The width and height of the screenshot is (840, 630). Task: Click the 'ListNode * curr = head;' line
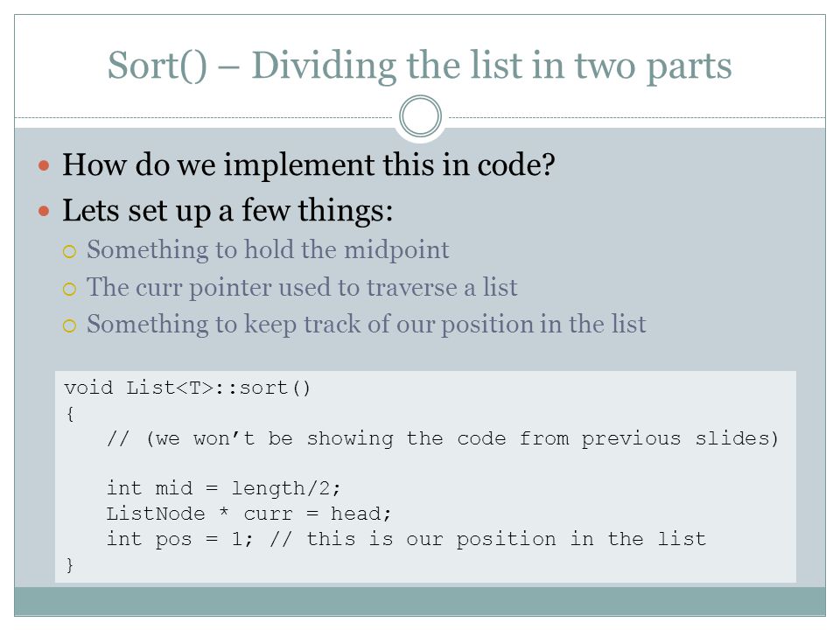tap(249, 514)
